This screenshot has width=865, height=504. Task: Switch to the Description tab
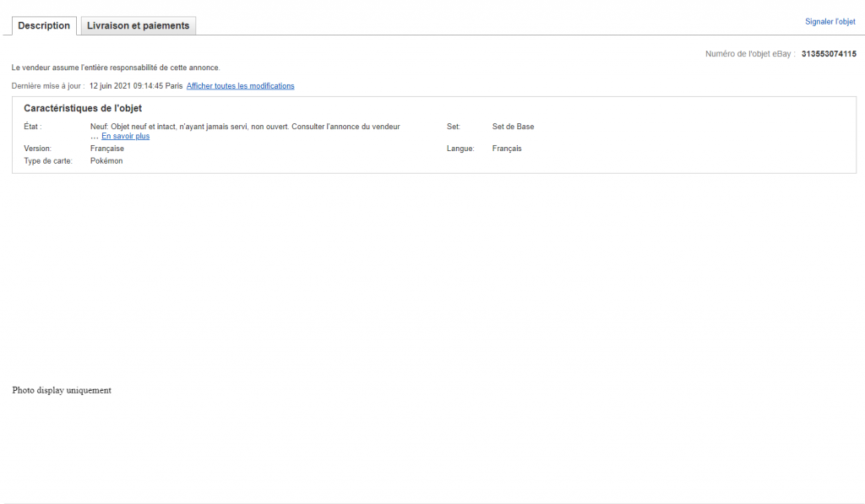click(x=44, y=26)
